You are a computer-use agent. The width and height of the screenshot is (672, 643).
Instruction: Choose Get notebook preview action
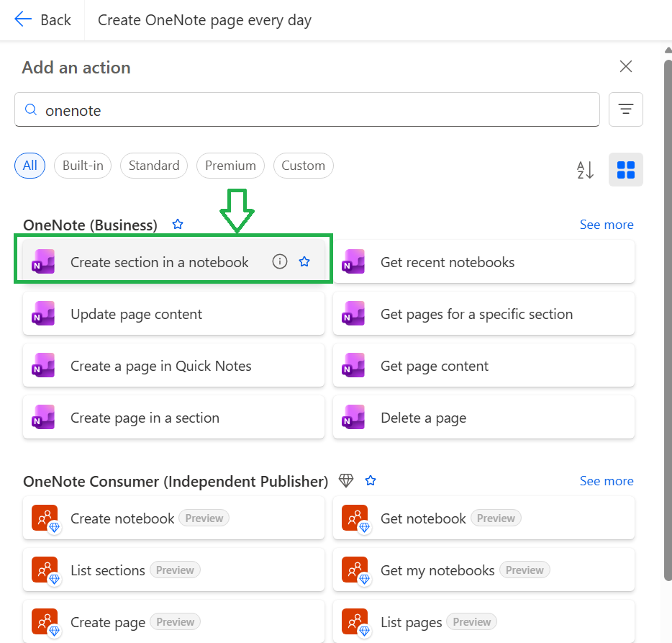[483, 518]
